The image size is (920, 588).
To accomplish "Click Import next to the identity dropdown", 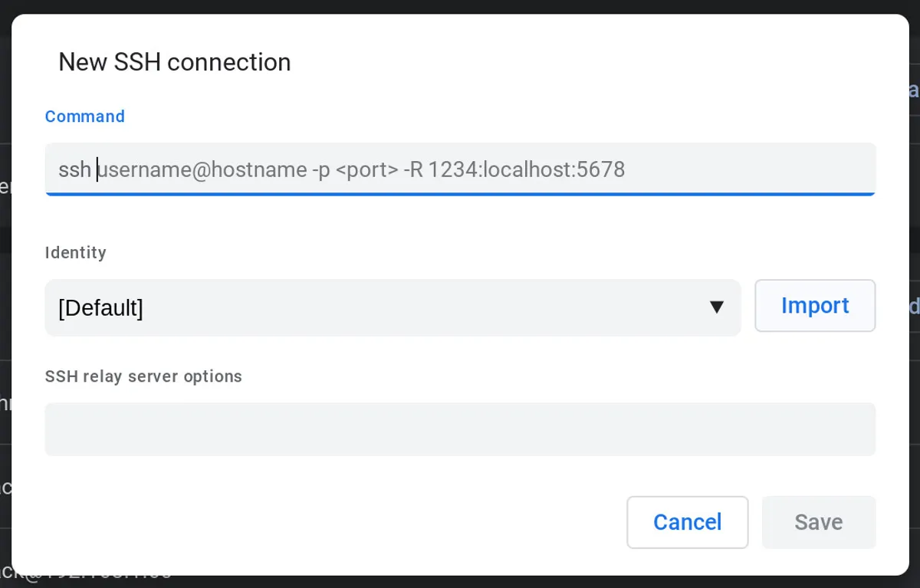I will click(815, 305).
